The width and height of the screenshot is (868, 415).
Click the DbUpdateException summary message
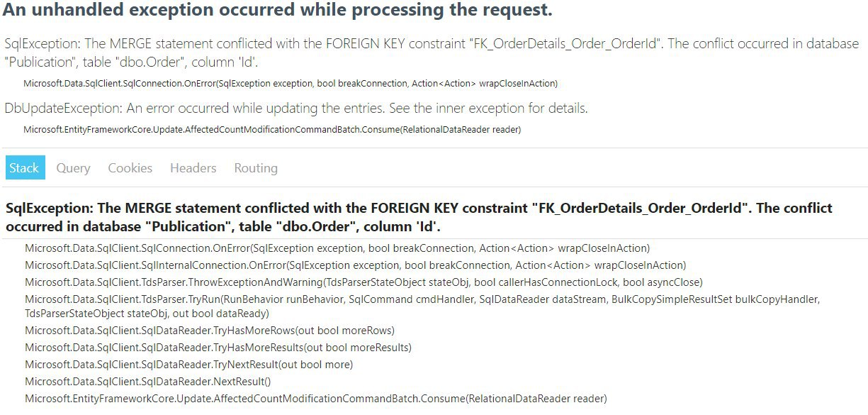pos(296,109)
